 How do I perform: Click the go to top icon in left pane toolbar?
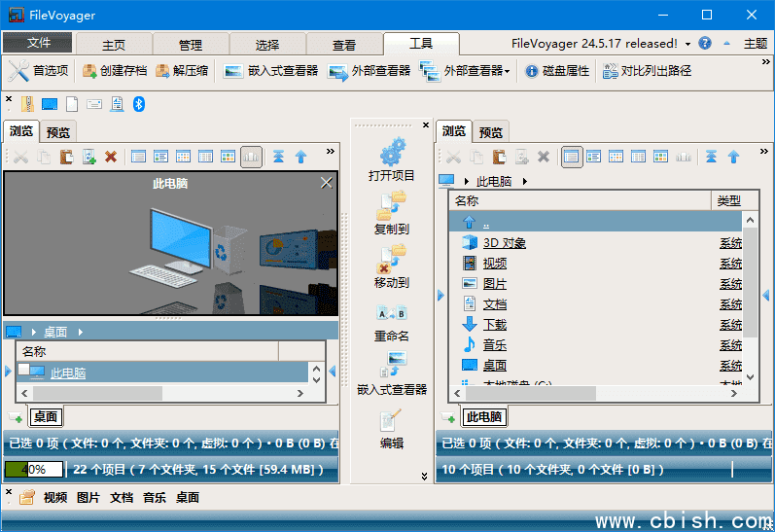click(279, 158)
